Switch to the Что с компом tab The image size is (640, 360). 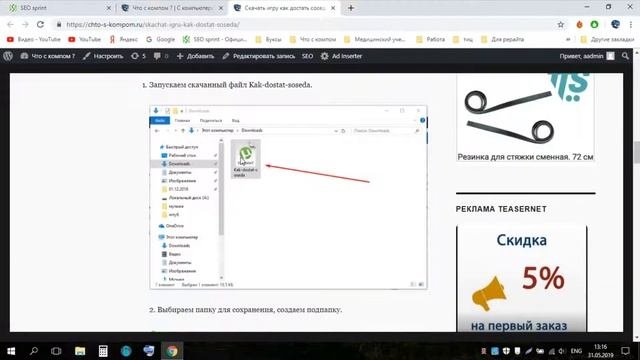tap(172, 8)
